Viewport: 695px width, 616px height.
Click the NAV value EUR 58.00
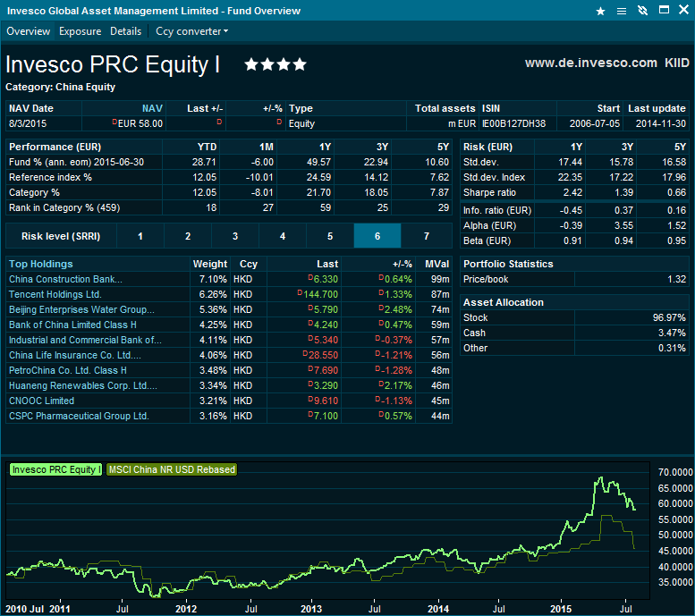140,123
